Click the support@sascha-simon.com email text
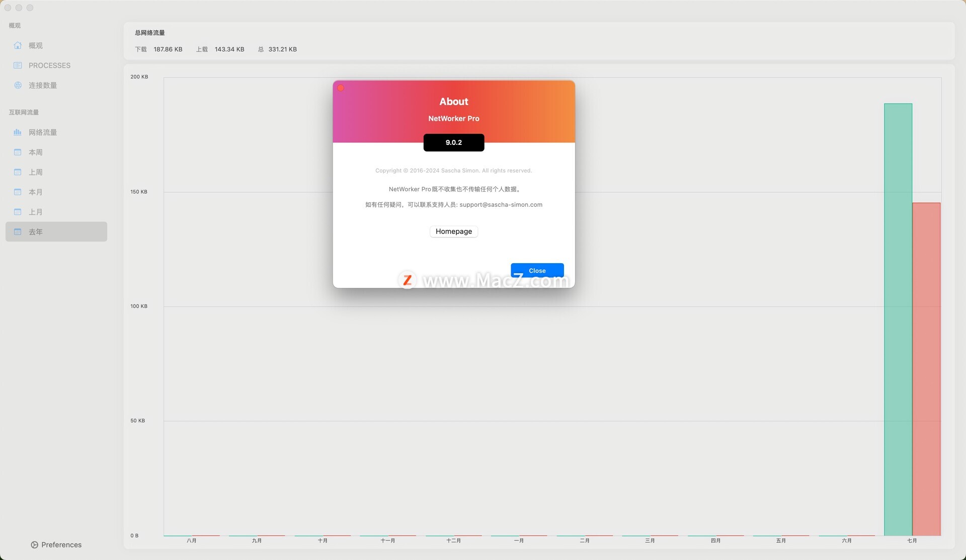 coord(501,205)
